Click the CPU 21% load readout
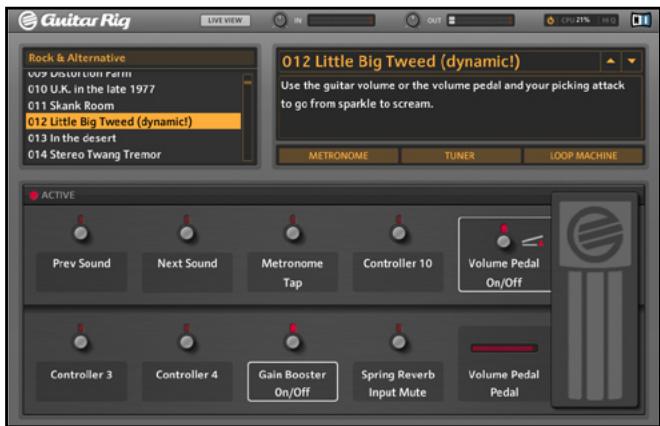This screenshot has width=660, height=426. click(x=575, y=20)
